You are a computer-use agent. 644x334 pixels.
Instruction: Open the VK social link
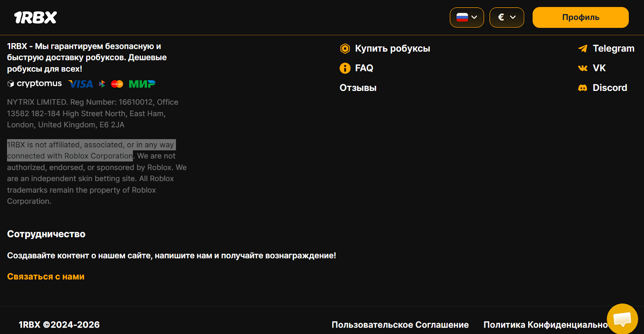click(599, 68)
